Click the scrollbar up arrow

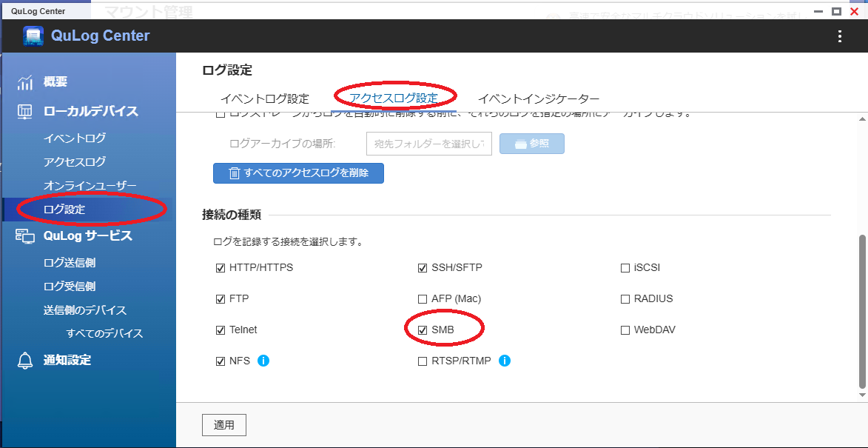point(862,120)
